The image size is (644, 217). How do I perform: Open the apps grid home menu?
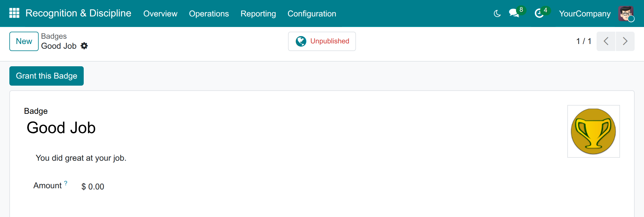click(x=14, y=13)
